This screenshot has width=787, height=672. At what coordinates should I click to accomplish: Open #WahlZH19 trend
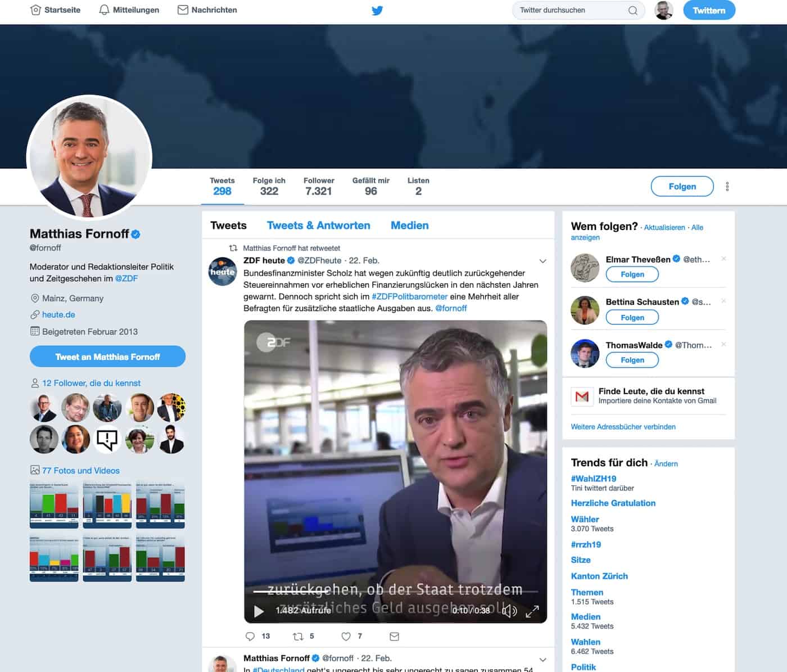click(x=594, y=479)
